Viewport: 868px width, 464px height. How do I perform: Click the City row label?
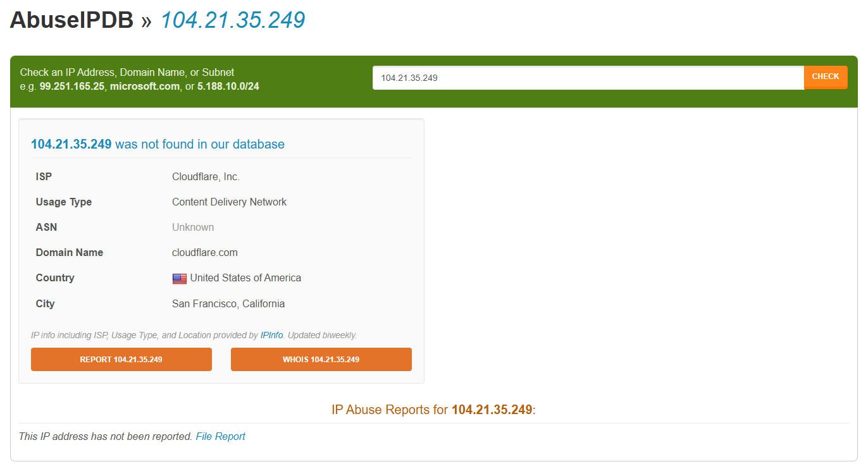click(x=46, y=304)
